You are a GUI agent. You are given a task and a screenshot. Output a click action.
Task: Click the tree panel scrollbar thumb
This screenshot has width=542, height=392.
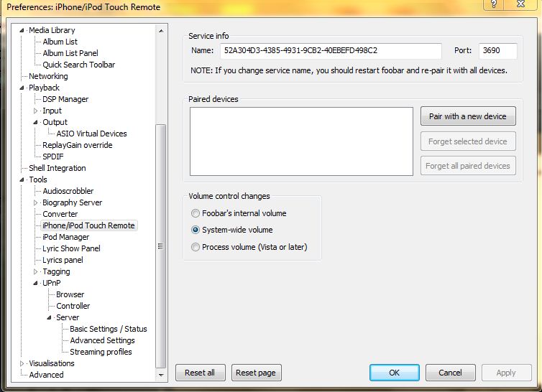coord(161,246)
